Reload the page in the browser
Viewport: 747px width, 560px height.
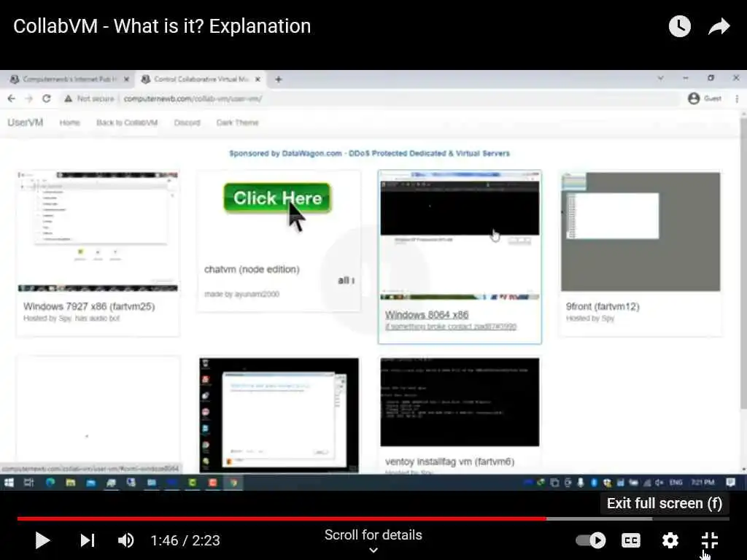pyautogui.click(x=46, y=98)
